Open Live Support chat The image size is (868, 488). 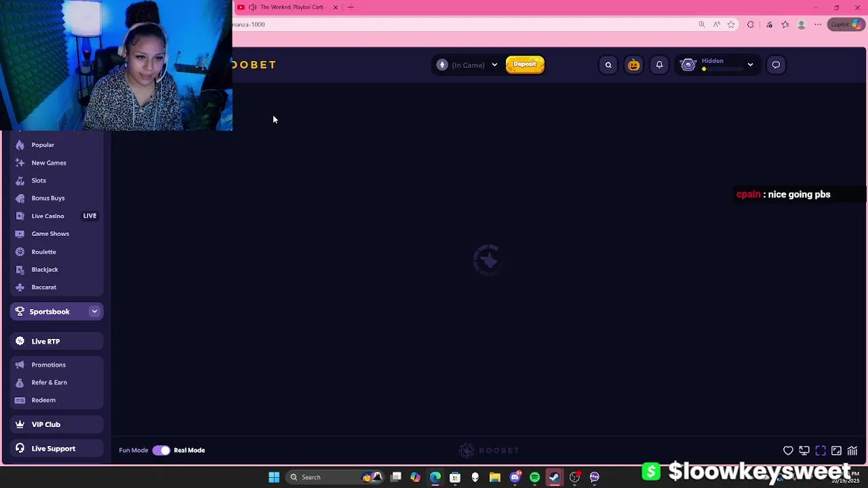[56, 449]
